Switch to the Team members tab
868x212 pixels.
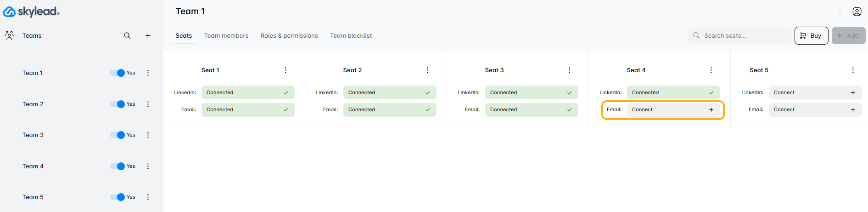(226, 35)
